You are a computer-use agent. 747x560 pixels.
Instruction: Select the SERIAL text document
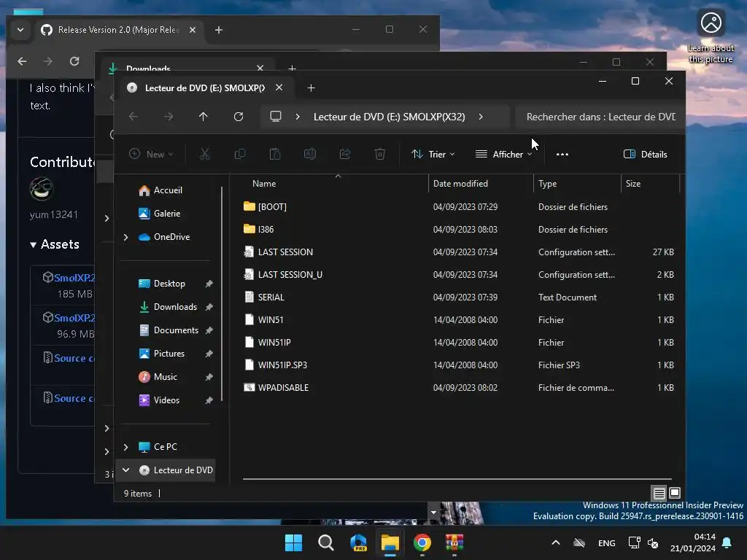pyautogui.click(x=271, y=297)
